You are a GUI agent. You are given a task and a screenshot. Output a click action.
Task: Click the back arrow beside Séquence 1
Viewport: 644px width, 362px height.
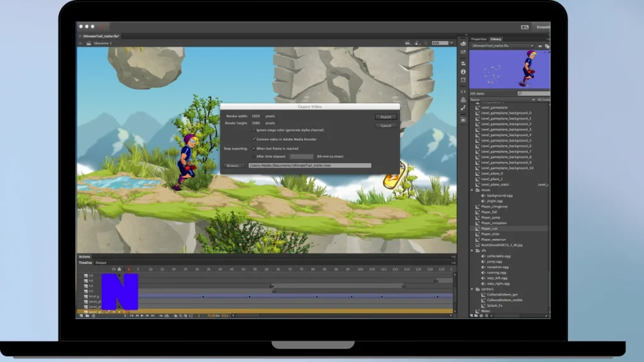pyautogui.click(x=80, y=43)
